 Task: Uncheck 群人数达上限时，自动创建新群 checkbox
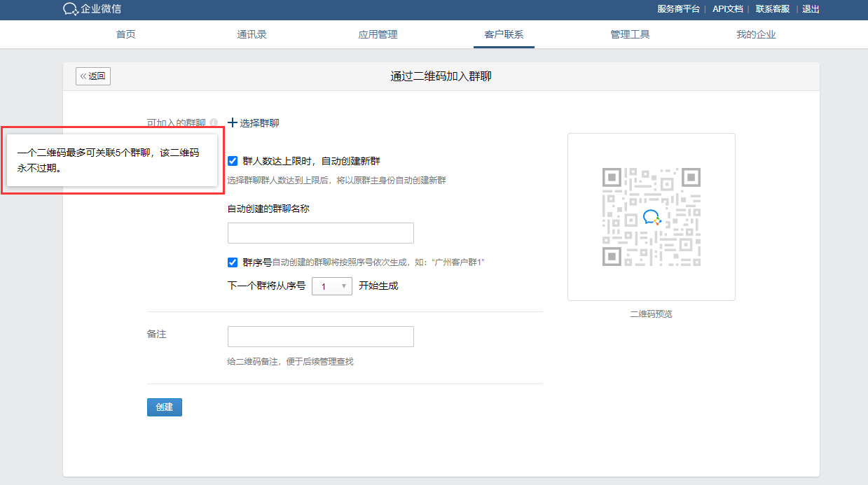point(233,161)
